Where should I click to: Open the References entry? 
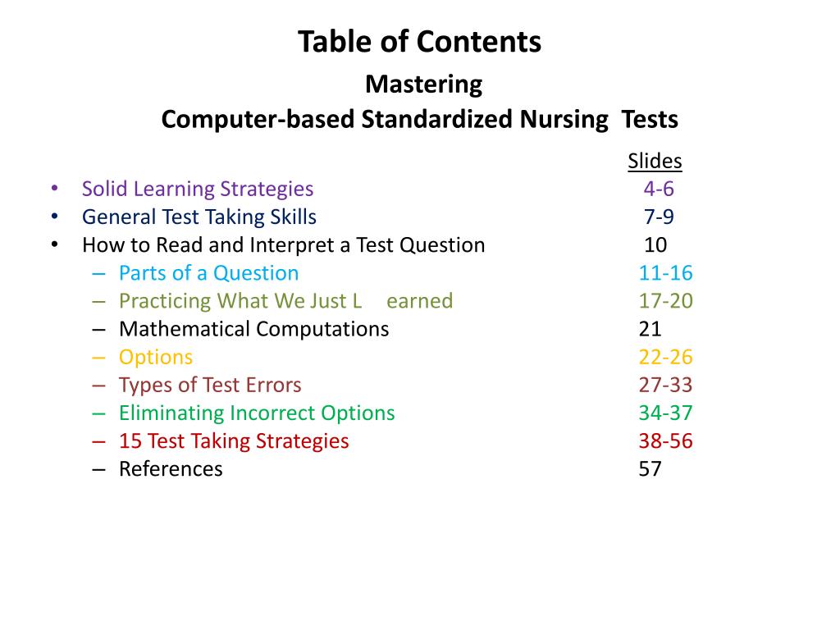(x=171, y=469)
